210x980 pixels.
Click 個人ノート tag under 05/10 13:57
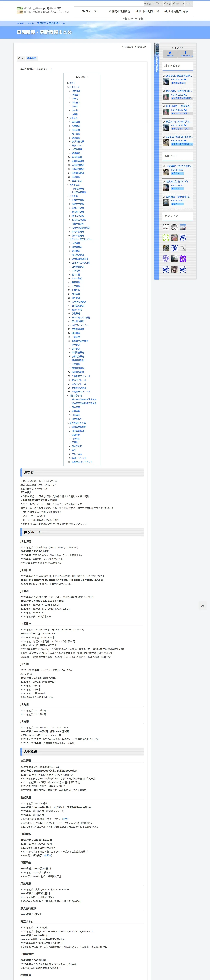coord(177,173)
